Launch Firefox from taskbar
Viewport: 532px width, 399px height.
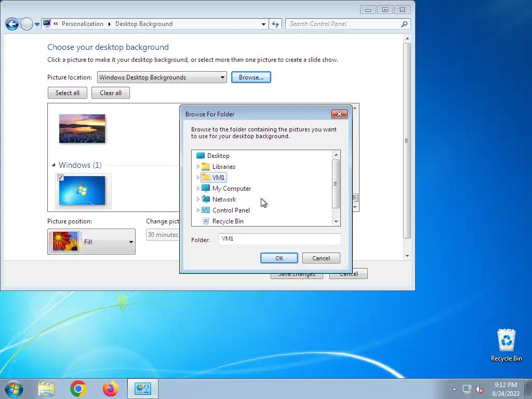111,389
